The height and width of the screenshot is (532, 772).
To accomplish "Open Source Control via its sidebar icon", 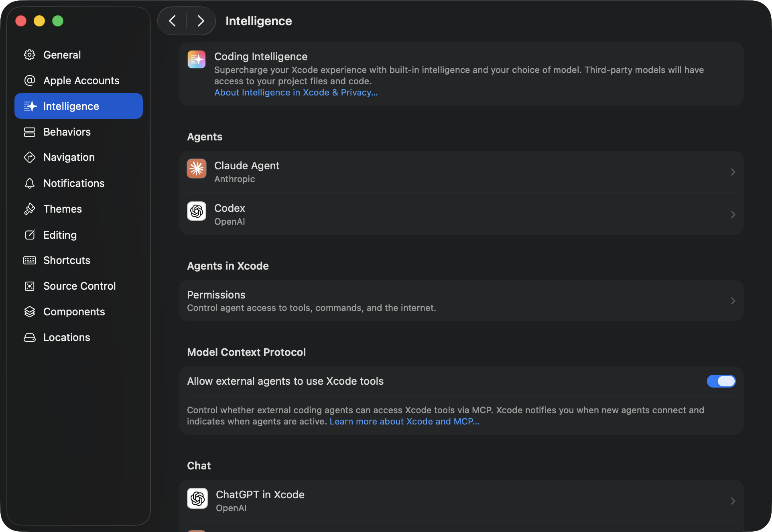I will click(x=30, y=286).
